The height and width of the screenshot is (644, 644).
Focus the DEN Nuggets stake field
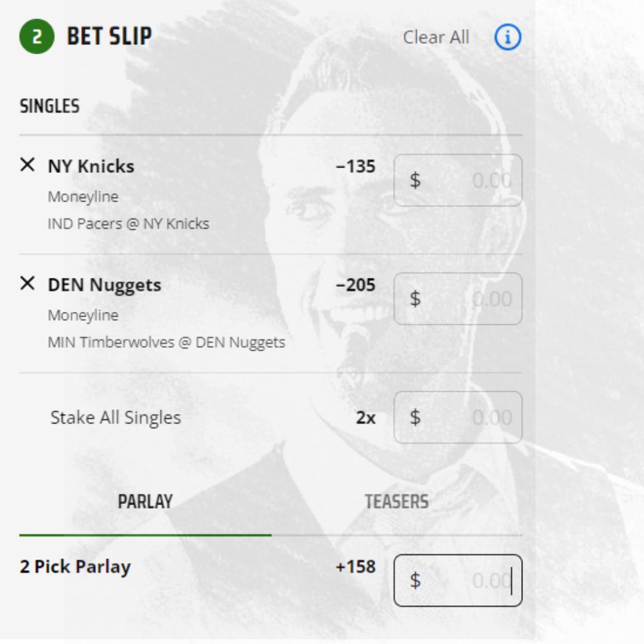[x=458, y=299]
